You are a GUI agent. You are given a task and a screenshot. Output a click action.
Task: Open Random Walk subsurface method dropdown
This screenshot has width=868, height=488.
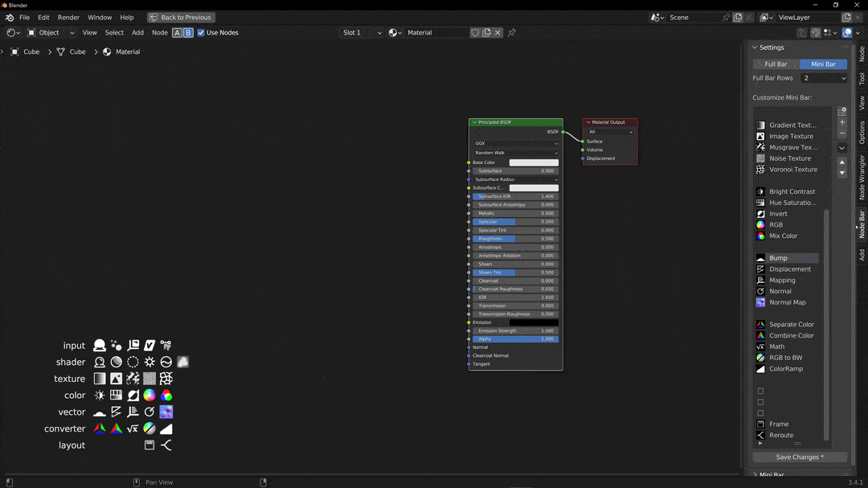(516, 152)
